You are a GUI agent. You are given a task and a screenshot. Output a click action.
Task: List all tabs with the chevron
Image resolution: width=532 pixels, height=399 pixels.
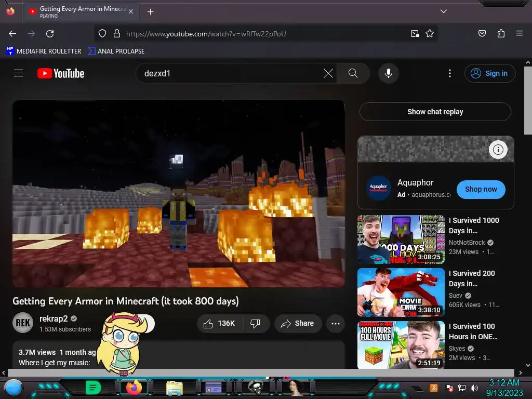click(443, 11)
